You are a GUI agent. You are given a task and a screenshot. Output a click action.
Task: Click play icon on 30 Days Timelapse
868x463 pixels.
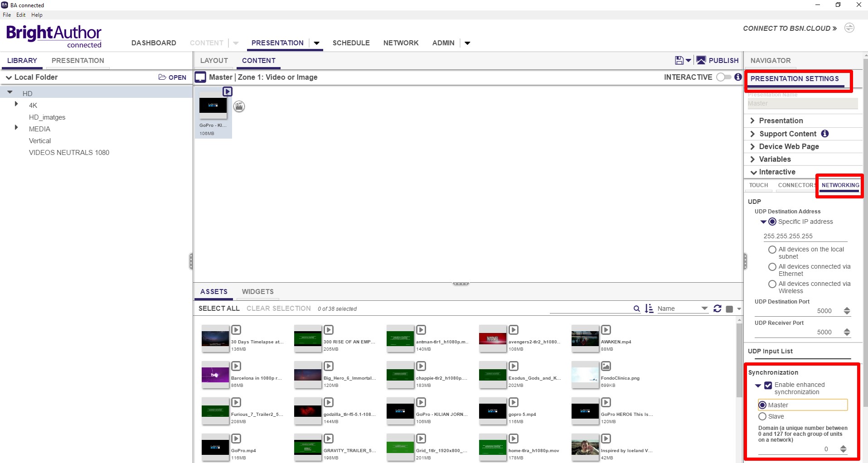(236, 330)
